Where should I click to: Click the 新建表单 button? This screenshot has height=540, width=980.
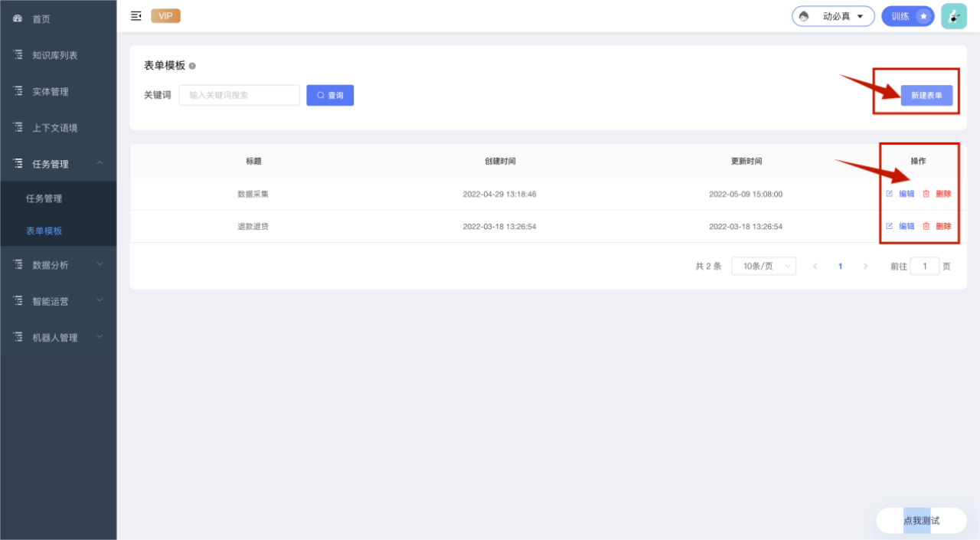pos(926,96)
